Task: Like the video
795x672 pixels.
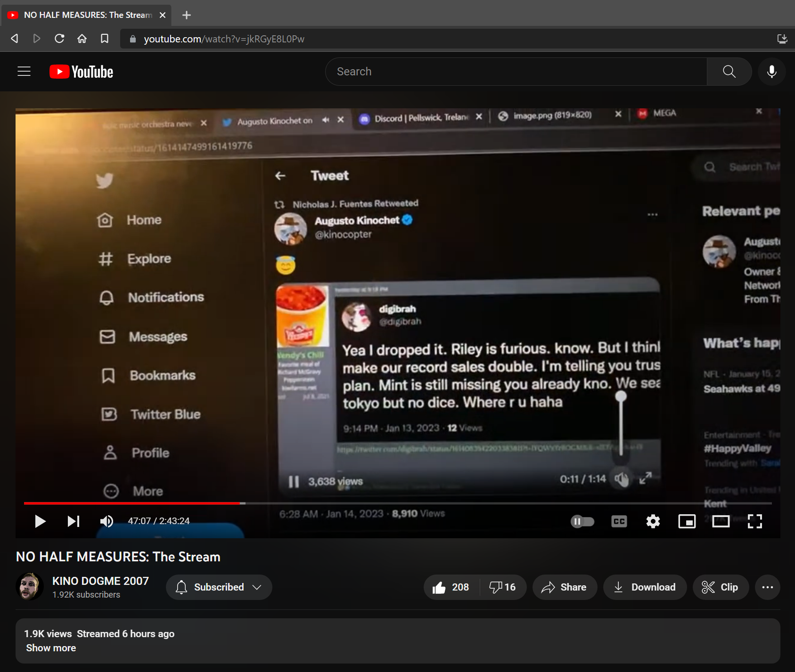Action: [451, 587]
